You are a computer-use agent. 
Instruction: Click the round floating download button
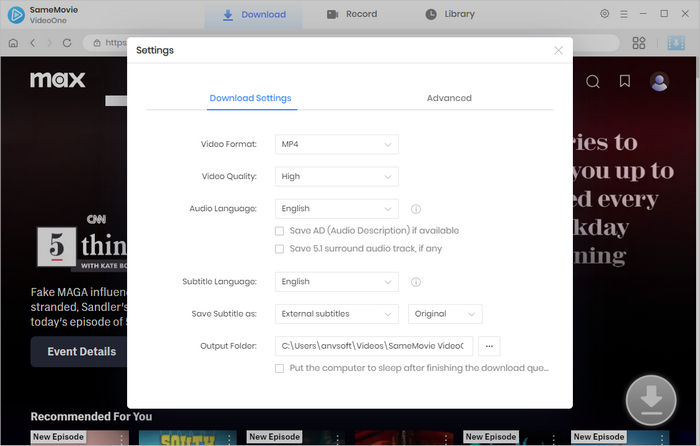tap(651, 400)
